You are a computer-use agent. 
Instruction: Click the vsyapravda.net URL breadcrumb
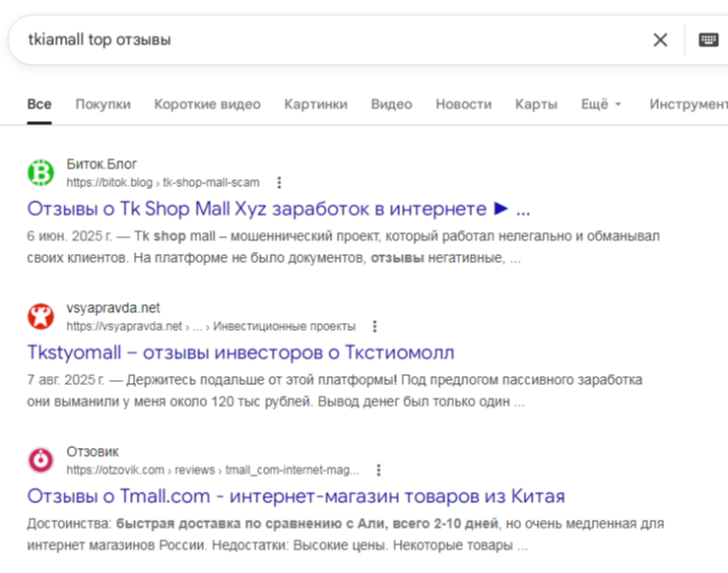pyautogui.click(x=211, y=327)
